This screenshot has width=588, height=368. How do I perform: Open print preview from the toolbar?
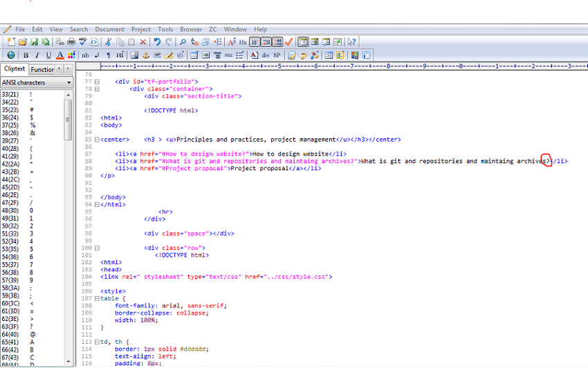tap(60, 42)
